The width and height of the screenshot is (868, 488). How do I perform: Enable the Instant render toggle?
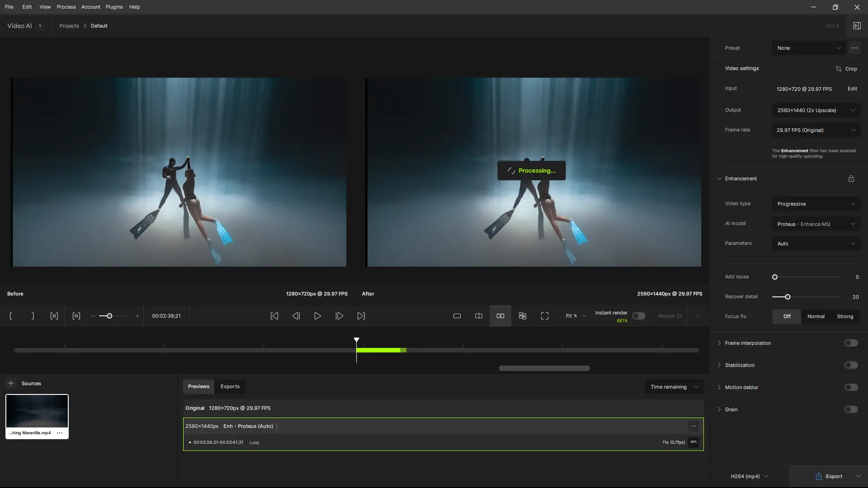click(638, 316)
